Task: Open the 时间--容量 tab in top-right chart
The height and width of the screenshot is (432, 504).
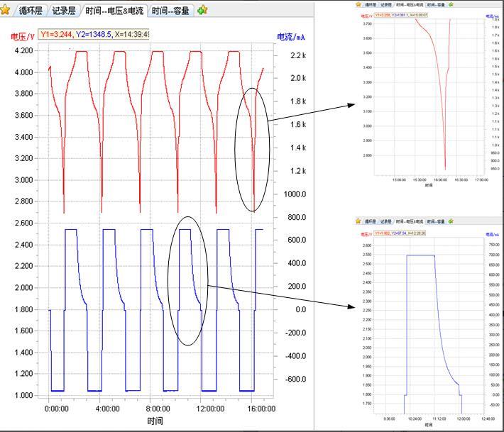Action: click(437, 4)
